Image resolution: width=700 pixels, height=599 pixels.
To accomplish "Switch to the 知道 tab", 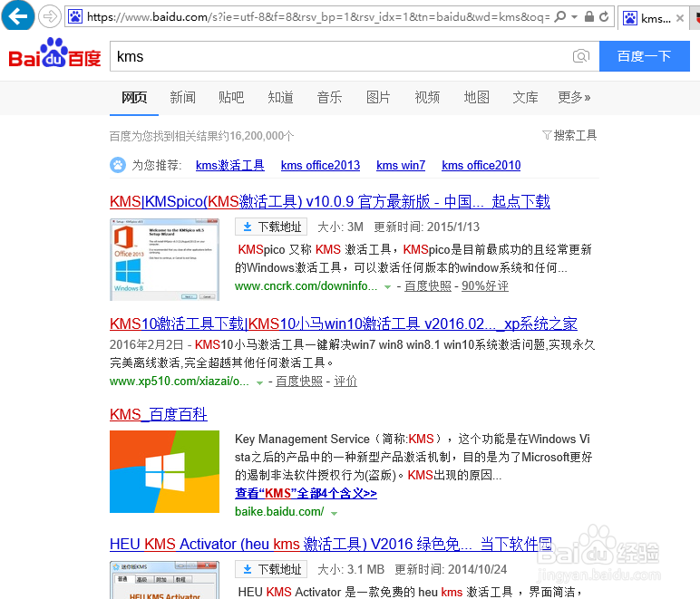I will coord(280,97).
